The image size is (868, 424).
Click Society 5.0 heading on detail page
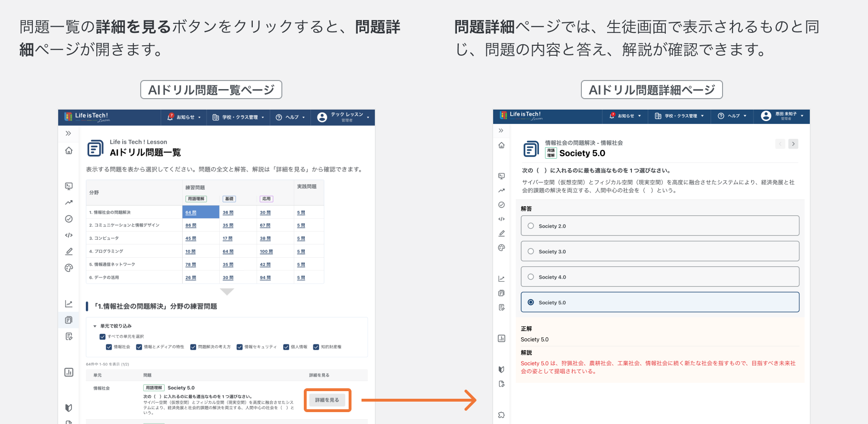[x=582, y=153]
